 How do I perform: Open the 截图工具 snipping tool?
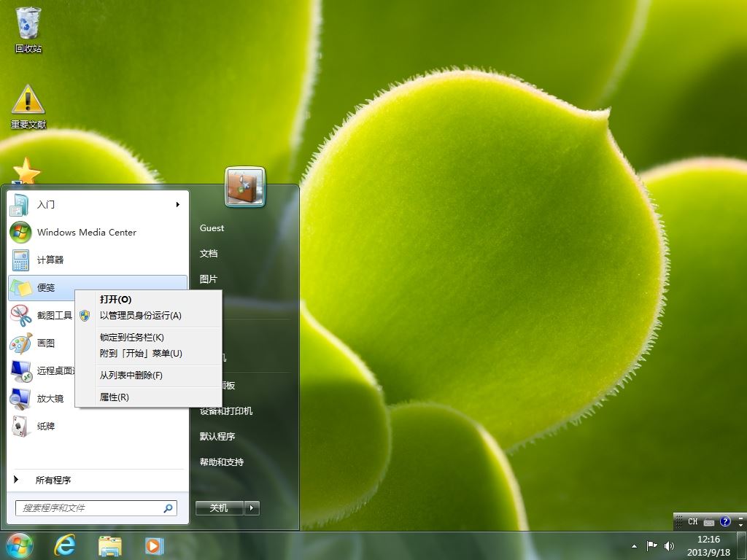42,315
